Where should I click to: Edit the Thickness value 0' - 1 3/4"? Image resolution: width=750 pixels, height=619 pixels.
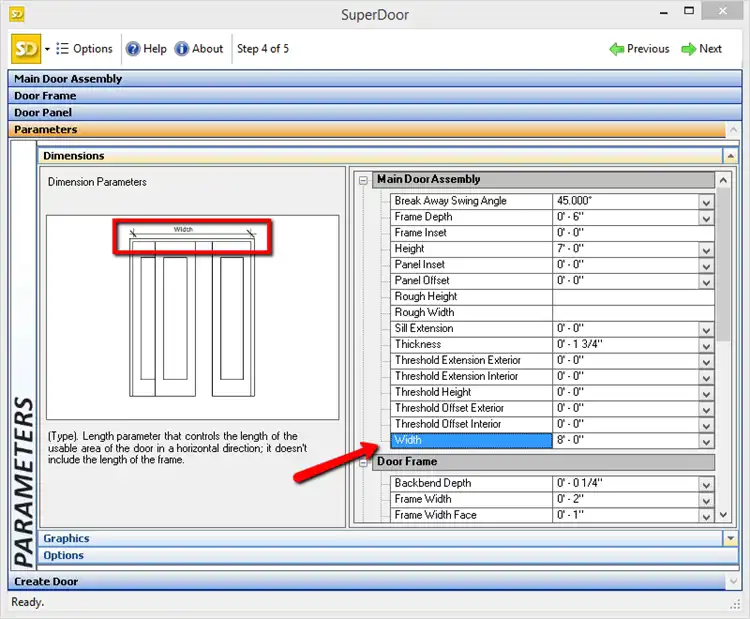pos(625,344)
